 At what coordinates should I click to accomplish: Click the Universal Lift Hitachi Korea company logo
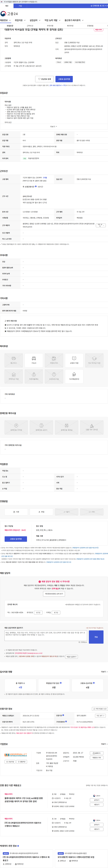pos(16,755)
